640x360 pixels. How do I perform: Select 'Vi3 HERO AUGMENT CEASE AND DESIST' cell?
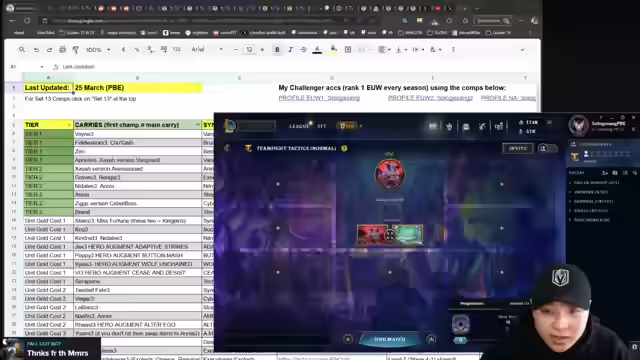137,273
